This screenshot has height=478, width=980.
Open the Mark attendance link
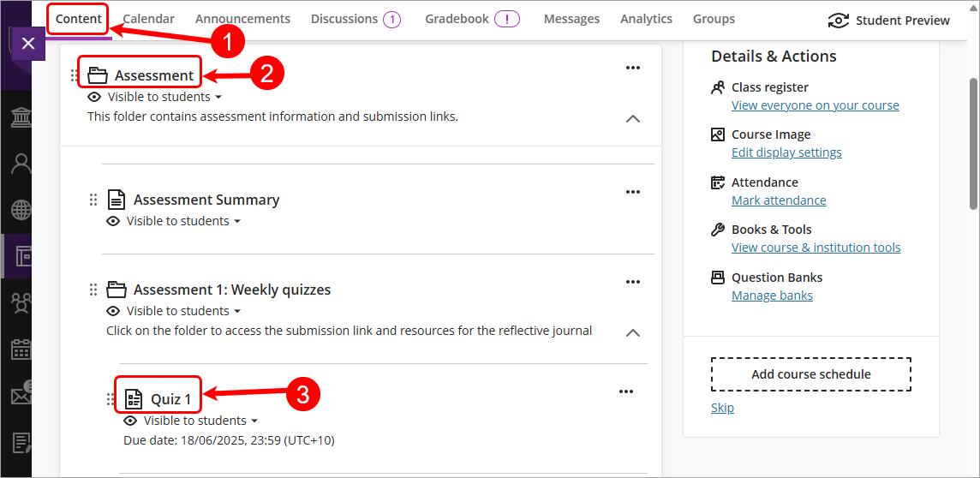(x=779, y=200)
